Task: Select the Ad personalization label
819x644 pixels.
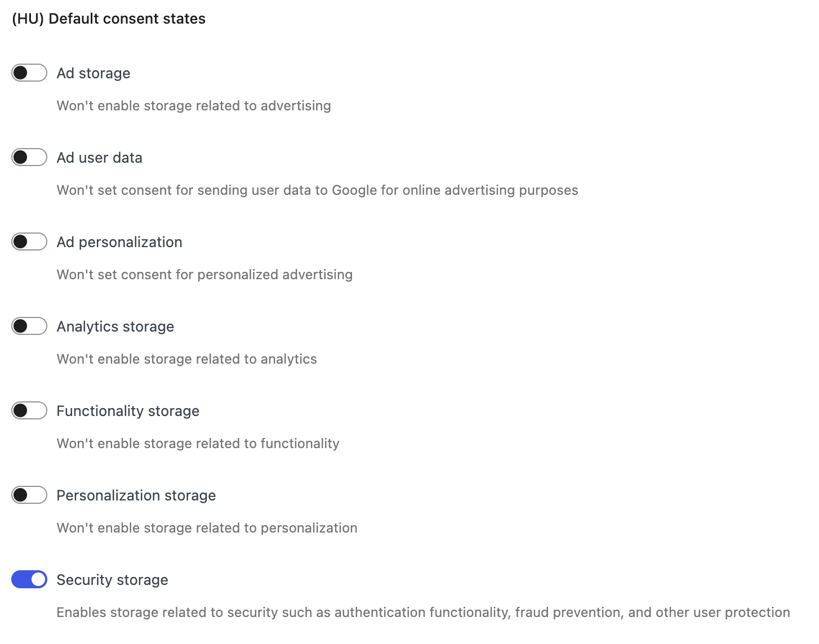Action: tap(119, 242)
